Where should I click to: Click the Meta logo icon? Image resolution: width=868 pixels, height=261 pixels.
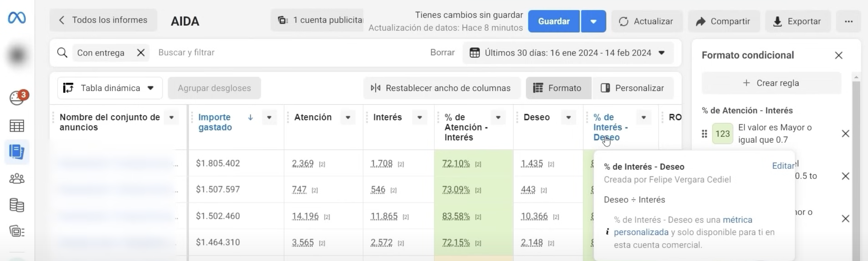17,18
